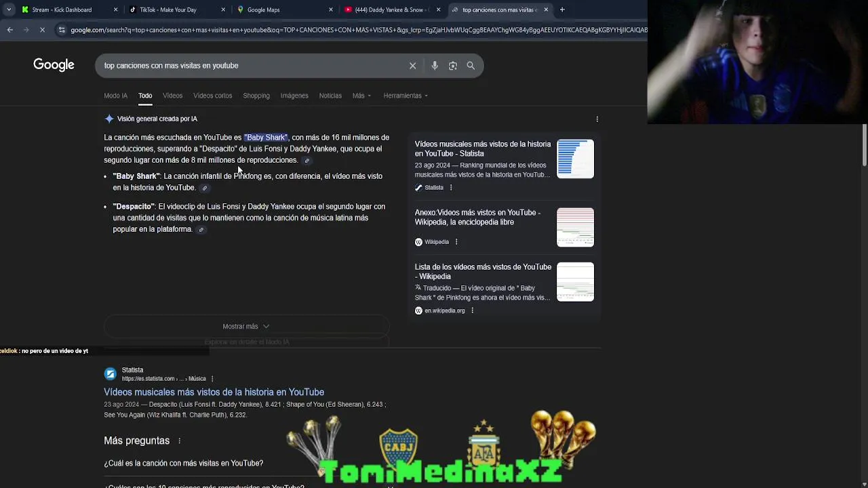Open three-dot menu next to Statista source card
868x488 pixels.
coord(451,188)
